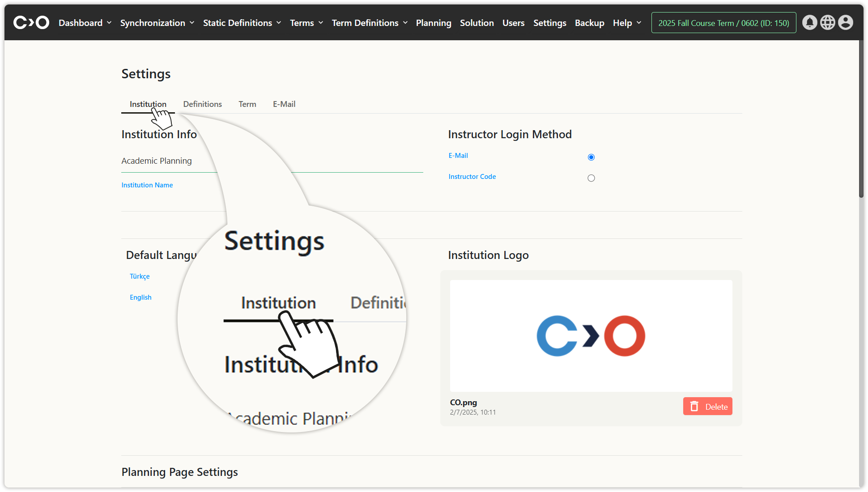
Task: Select Instructor Code login radio button
Action: 591,178
